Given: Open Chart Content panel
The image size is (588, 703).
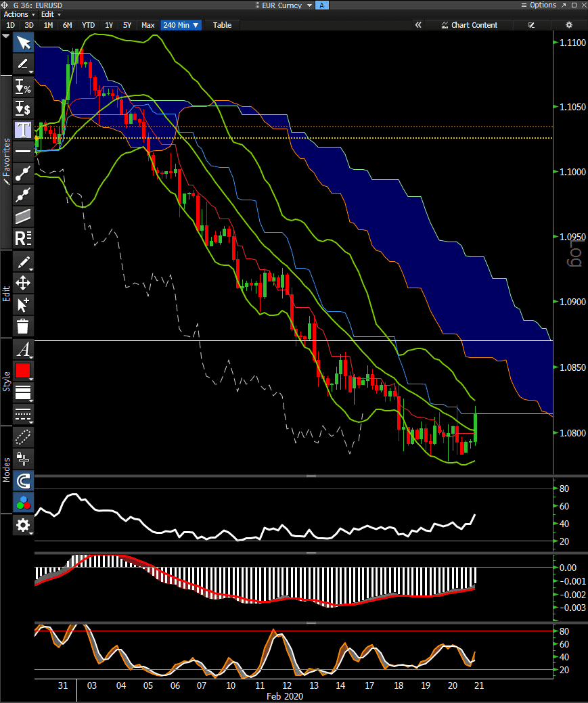Looking at the screenshot, I should [469, 25].
